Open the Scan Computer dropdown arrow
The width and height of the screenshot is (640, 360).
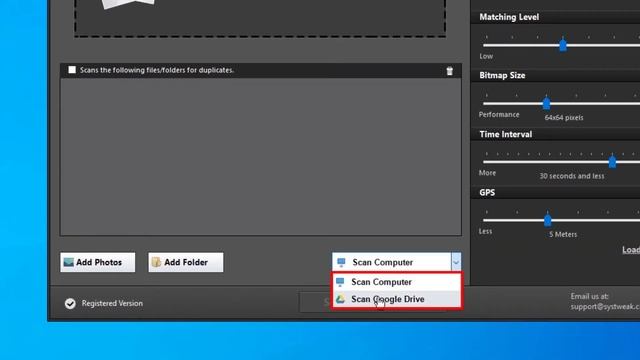pos(456,262)
